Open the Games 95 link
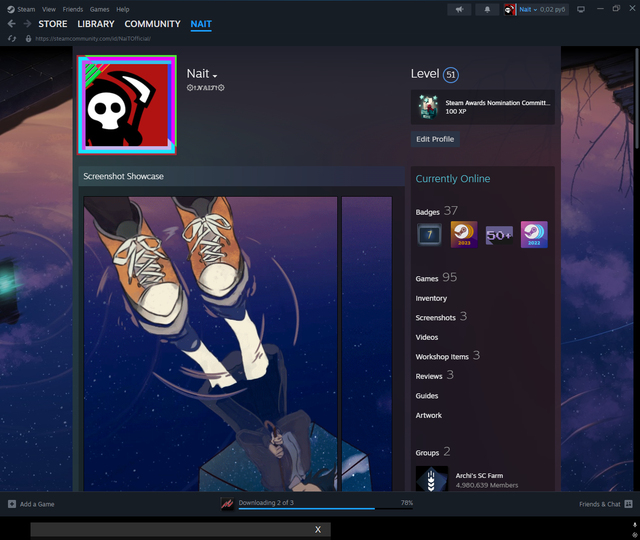Image resolution: width=640 pixels, height=540 pixels. [436, 278]
